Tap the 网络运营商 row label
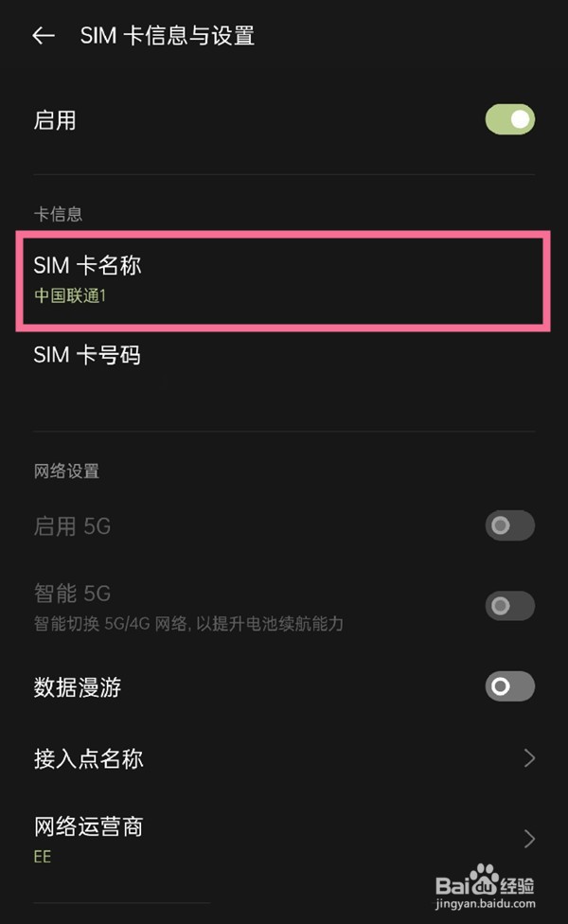The image size is (568, 924). pos(86,827)
